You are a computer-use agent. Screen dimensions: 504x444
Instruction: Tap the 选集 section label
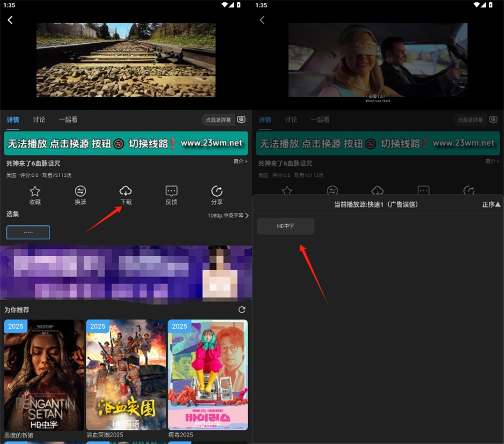point(12,214)
